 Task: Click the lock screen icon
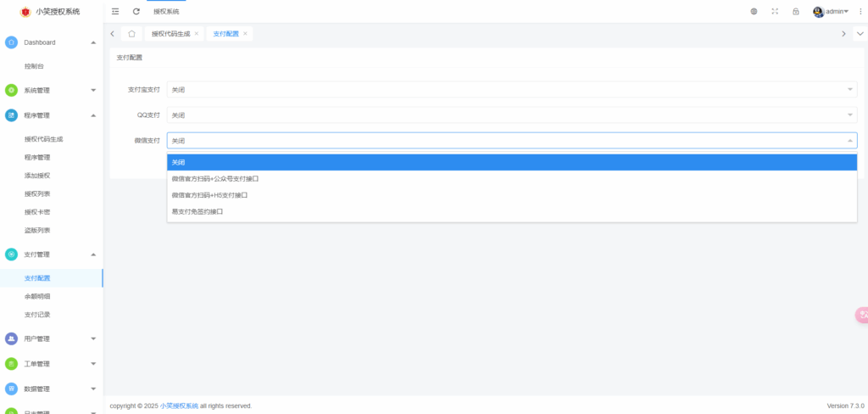pyautogui.click(x=795, y=11)
